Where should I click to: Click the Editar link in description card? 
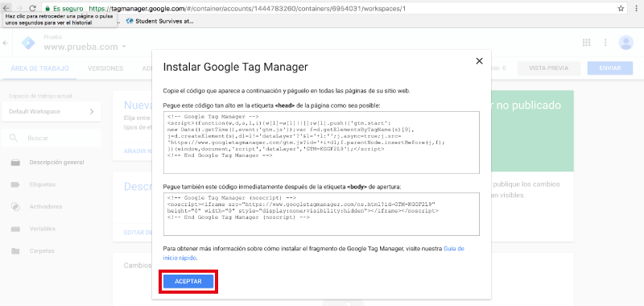click(138, 233)
